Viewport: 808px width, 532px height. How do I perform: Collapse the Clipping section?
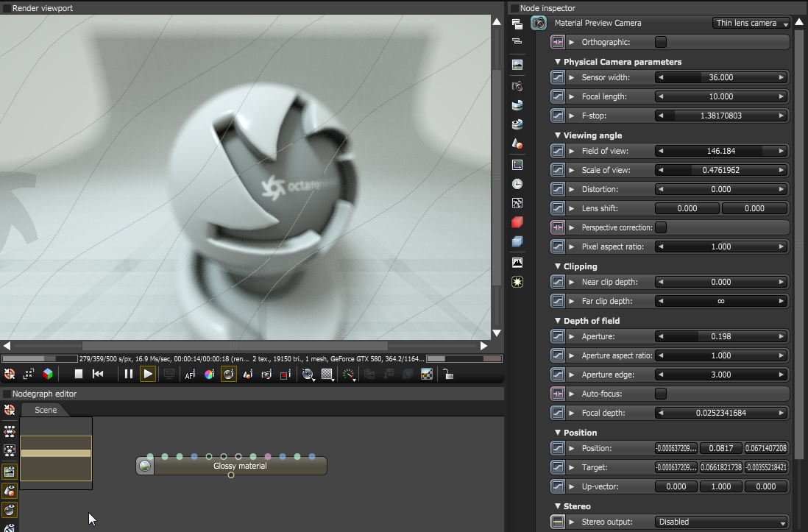click(x=558, y=266)
